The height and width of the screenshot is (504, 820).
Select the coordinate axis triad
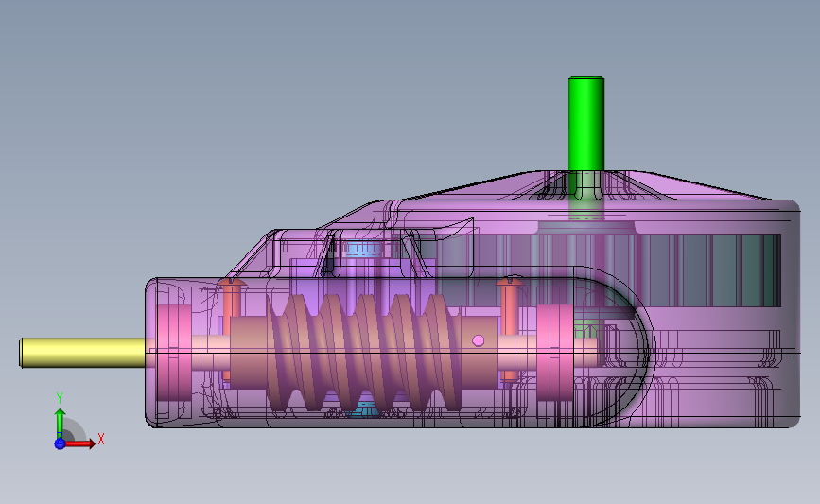click(79, 423)
